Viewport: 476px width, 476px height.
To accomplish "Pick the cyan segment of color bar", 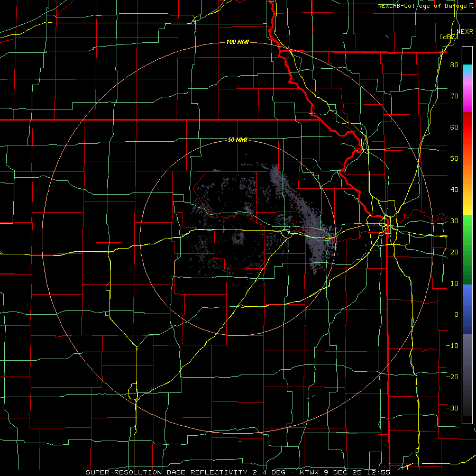I will pos(467,70).
